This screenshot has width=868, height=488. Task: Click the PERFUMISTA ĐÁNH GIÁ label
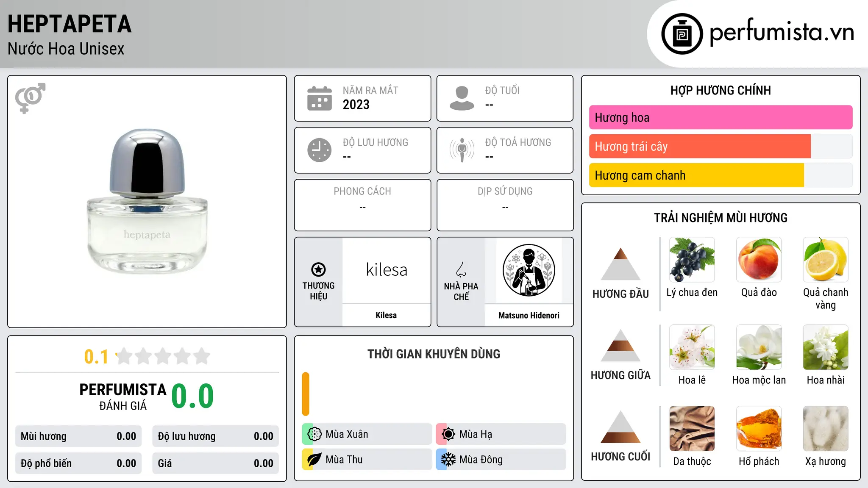point(123,396)
